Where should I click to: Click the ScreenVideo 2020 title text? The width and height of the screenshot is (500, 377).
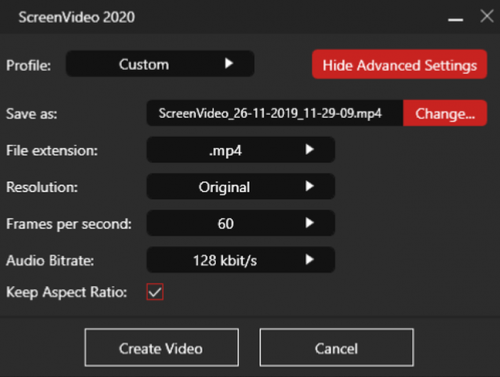(x=77, y=17)
